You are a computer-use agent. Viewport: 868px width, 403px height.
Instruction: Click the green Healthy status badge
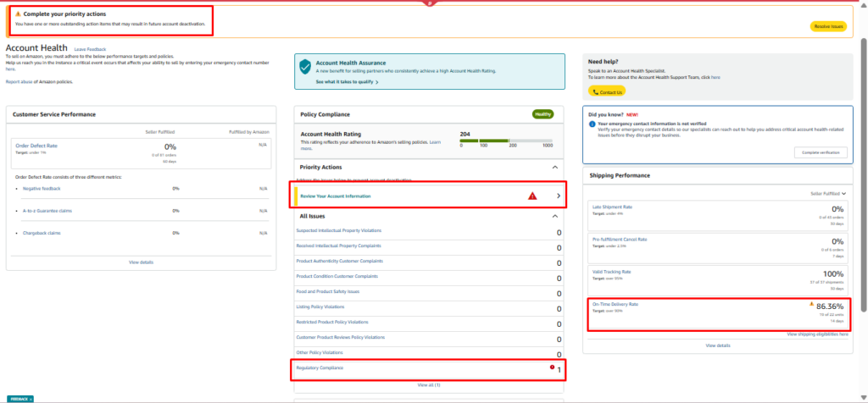(x=543, y=114)
